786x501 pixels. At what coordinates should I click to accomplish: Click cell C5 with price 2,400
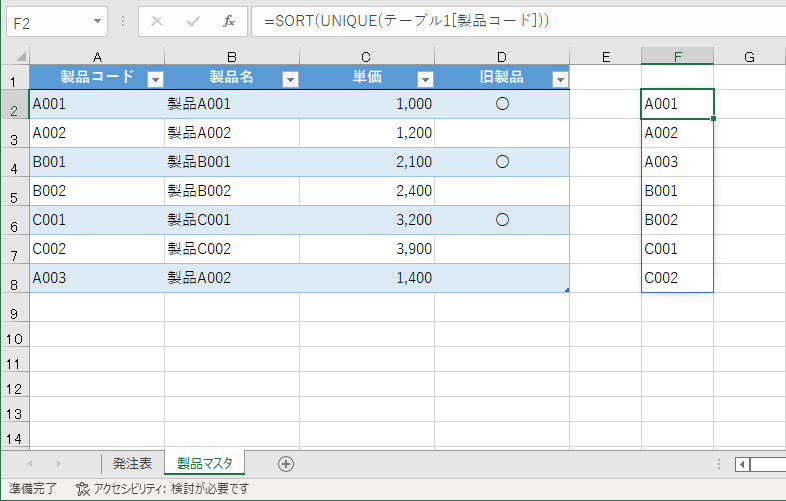click(x=367, y=191)
